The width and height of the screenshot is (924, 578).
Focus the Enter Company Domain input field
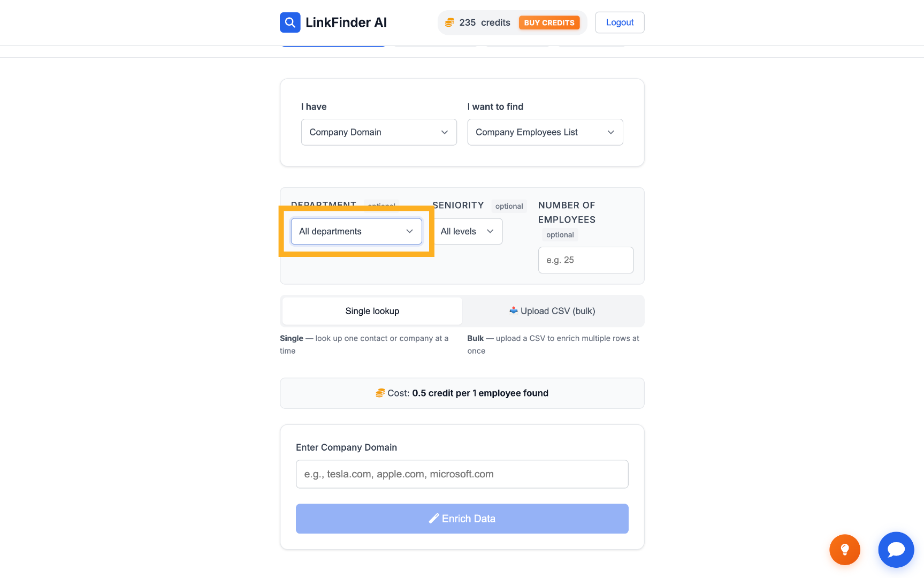[462, 474]
